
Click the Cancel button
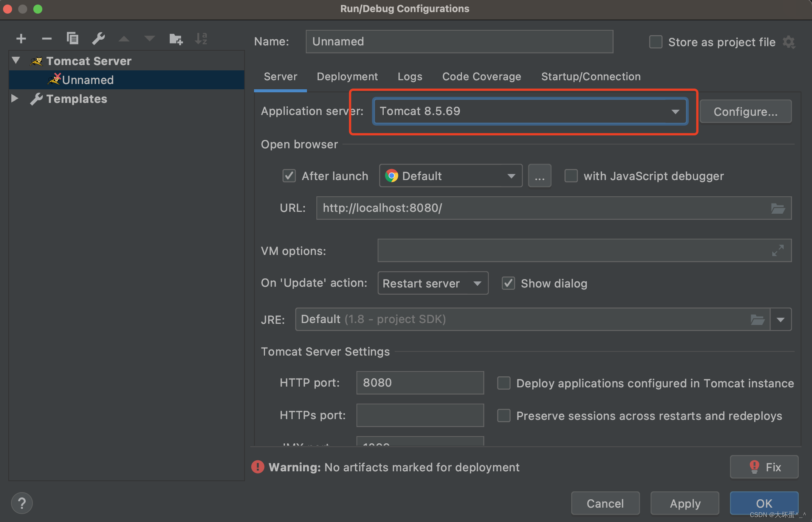(605, 503)
